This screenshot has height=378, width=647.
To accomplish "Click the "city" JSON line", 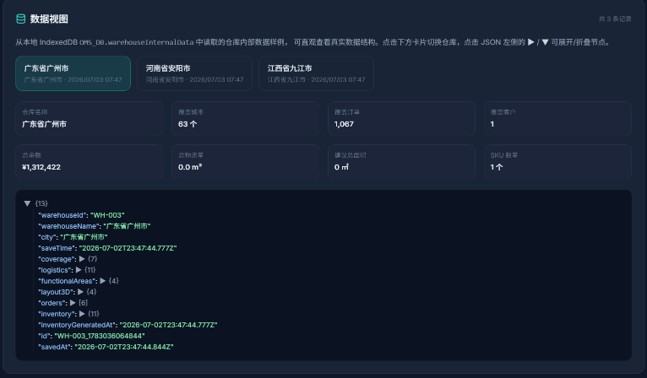I will click(x=73, y=237).
